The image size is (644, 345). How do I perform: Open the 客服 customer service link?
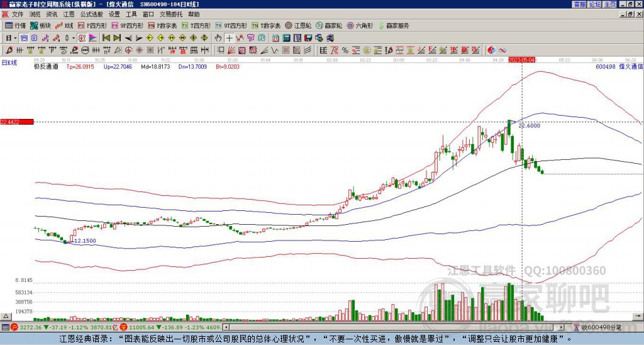[x=579, y=4]
